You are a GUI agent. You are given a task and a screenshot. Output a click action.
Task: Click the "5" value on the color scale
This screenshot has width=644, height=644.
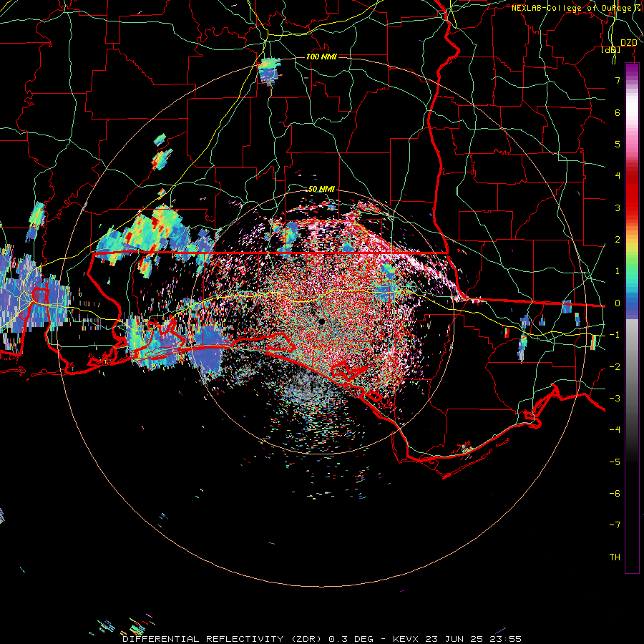click(618, 144)
